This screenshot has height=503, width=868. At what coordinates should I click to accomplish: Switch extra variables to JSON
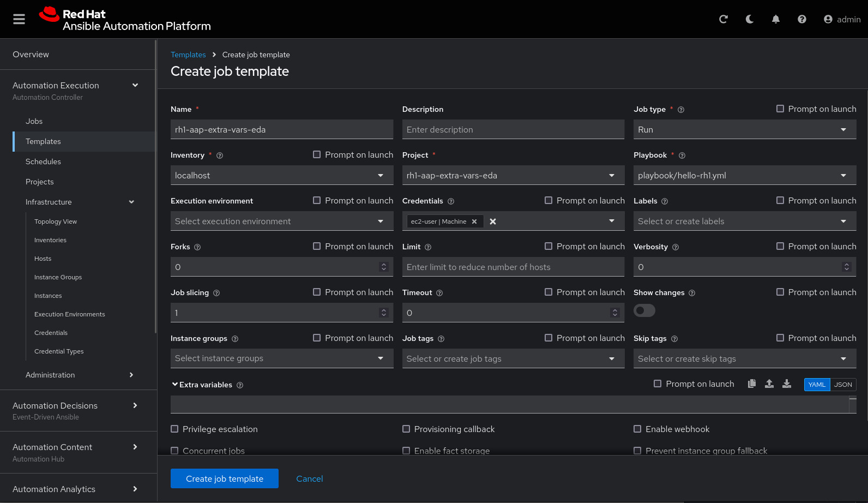[x=843, y=385]
